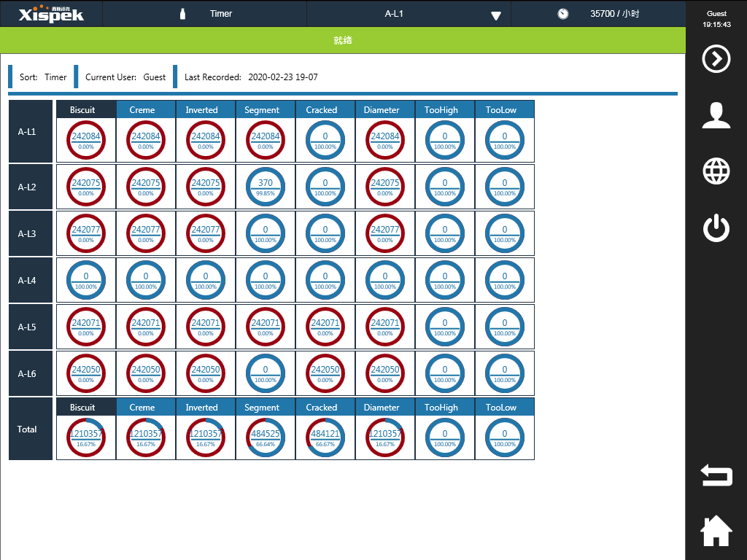
Task: Select the A-L3 row label
Action: pyautogui.click(x=31, y=233)
